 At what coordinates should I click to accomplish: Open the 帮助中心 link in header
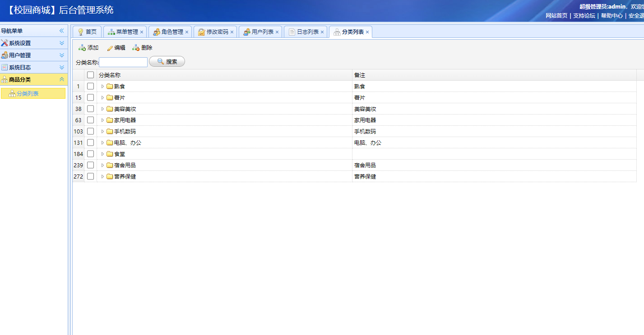coord(612,15)
